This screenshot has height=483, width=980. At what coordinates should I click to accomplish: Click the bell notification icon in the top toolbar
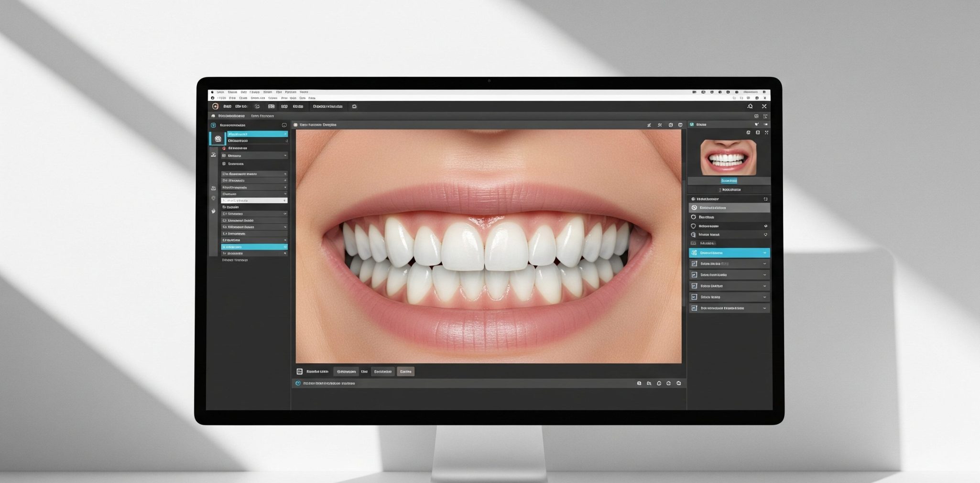(x=750, y=107)
